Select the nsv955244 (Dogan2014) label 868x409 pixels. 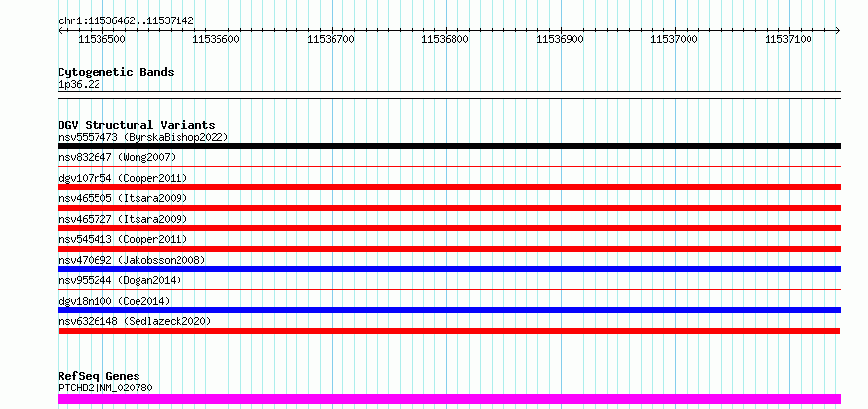click(x=120, y=280)
